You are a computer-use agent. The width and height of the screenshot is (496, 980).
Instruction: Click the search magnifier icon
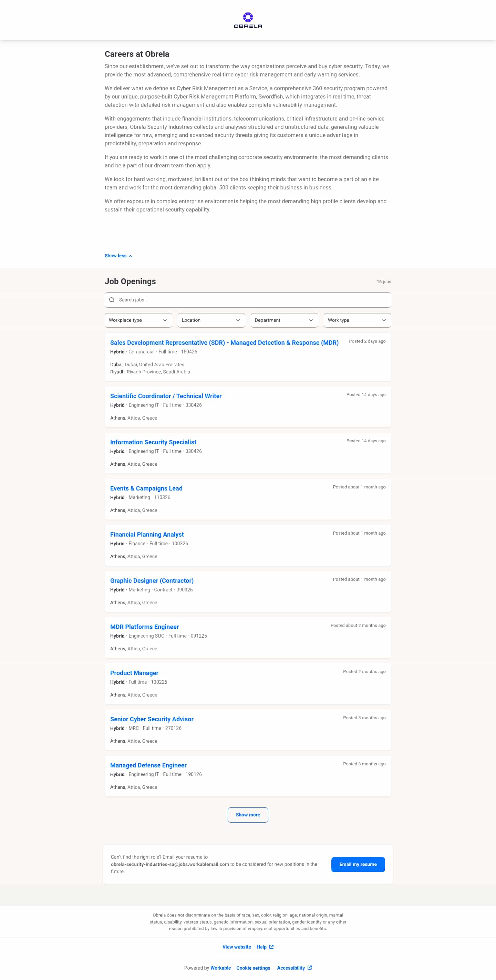coord(112,300)
